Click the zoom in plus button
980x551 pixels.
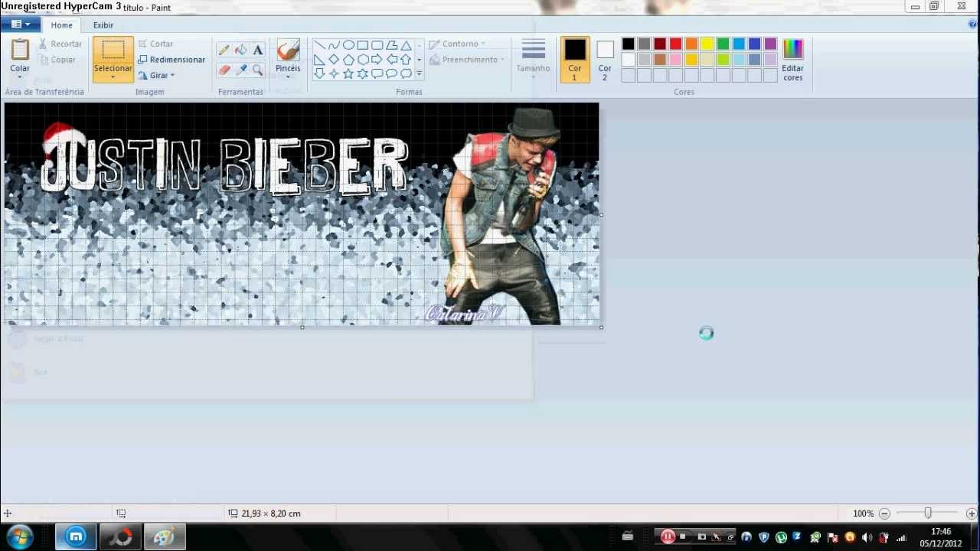972,514
